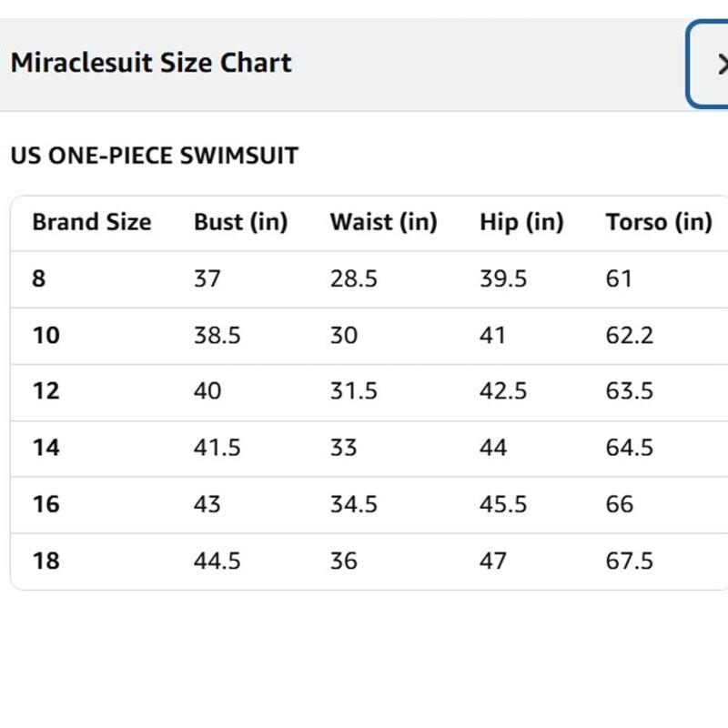Image resolution: width=728 pixels, height=728 pixels.
Task: Click the US ONE-PIECE SWIMSUIT heading
Action: 154,155
